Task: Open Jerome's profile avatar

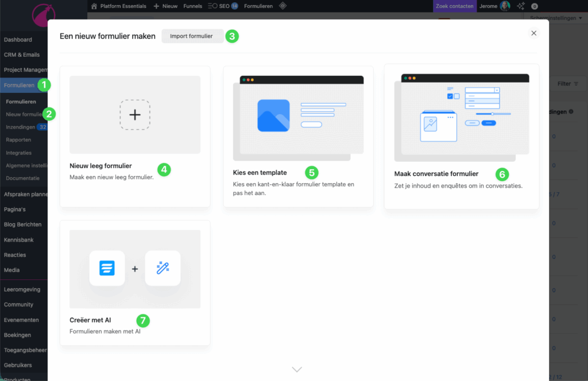Action: [505, 6]
